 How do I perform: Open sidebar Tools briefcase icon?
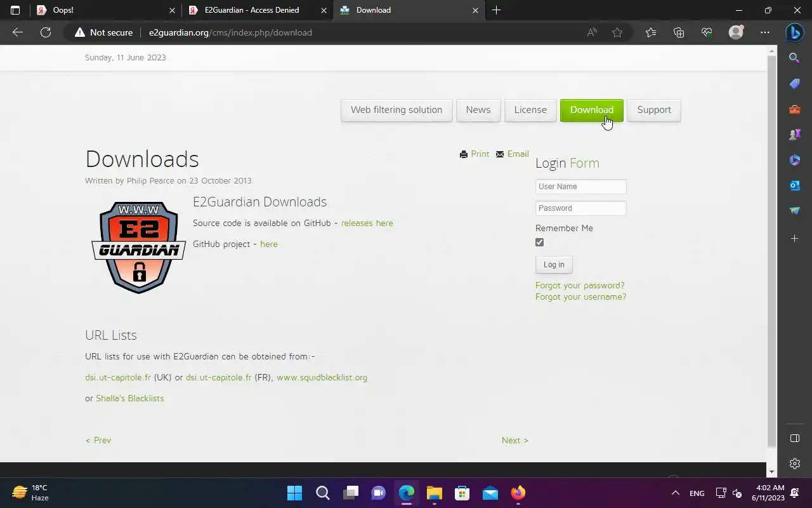[794, 109]
